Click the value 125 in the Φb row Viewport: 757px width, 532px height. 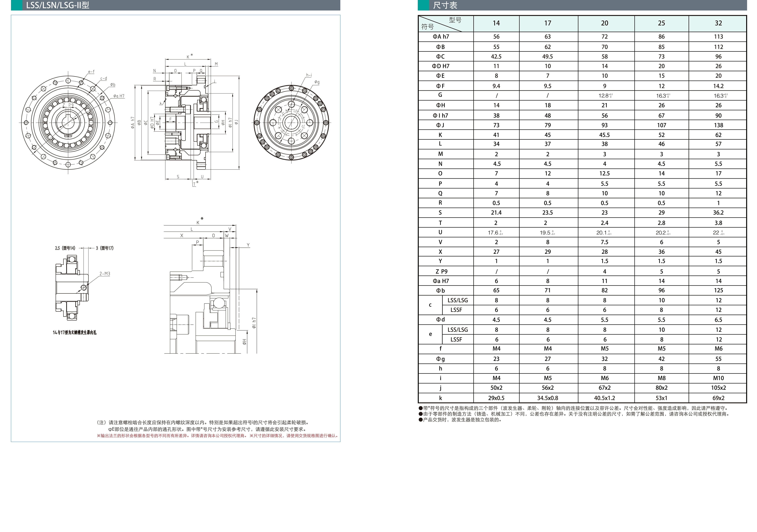coord(718,291)
